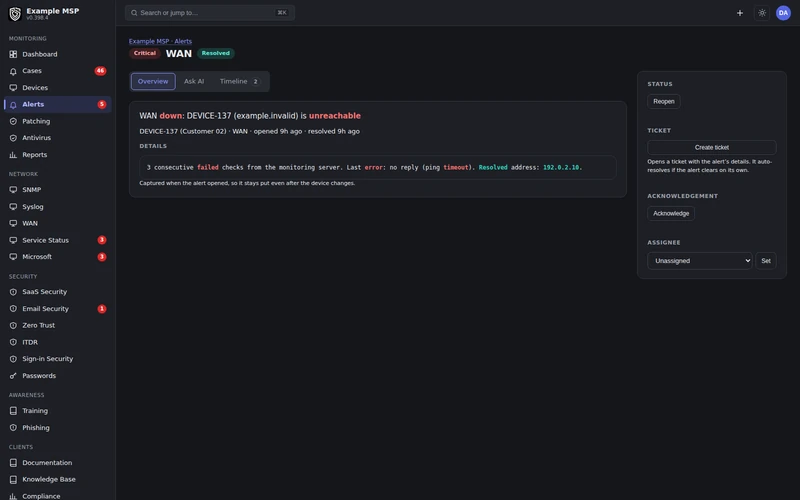Click the SNMP monitor icon
This screenshot has height=500, width=800.
click(x=13, y=190)
